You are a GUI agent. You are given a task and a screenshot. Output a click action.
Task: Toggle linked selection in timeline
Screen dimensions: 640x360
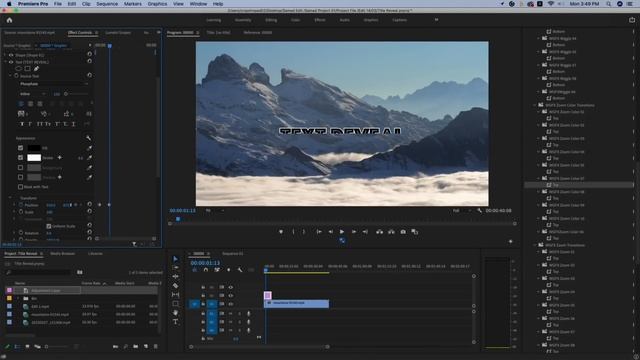click(217, 270)
